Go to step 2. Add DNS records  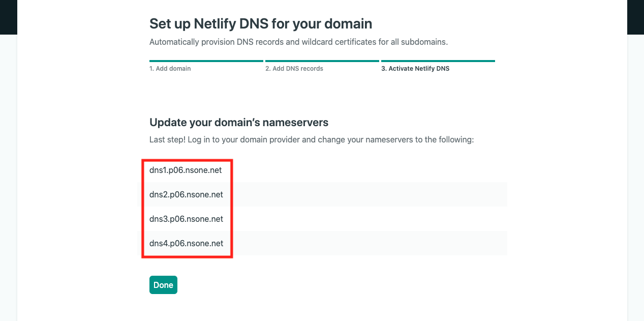point(294,68)
